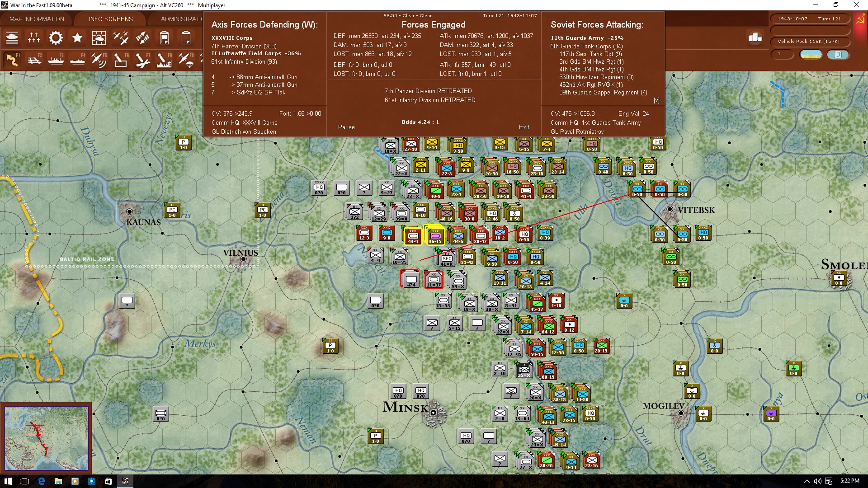Select rail movement mode F2

[x=34, y=60]
